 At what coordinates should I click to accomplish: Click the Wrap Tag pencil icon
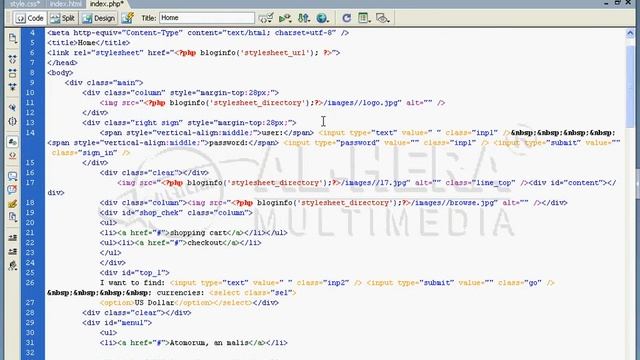coord(13,204)
